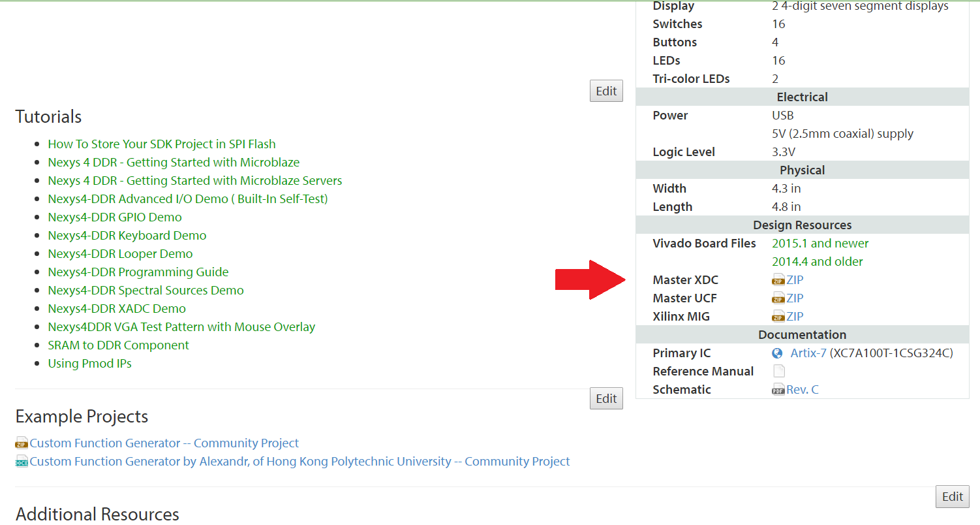Open VGA Test Pattern with Mouse Overlay link

tap(181, 327)
